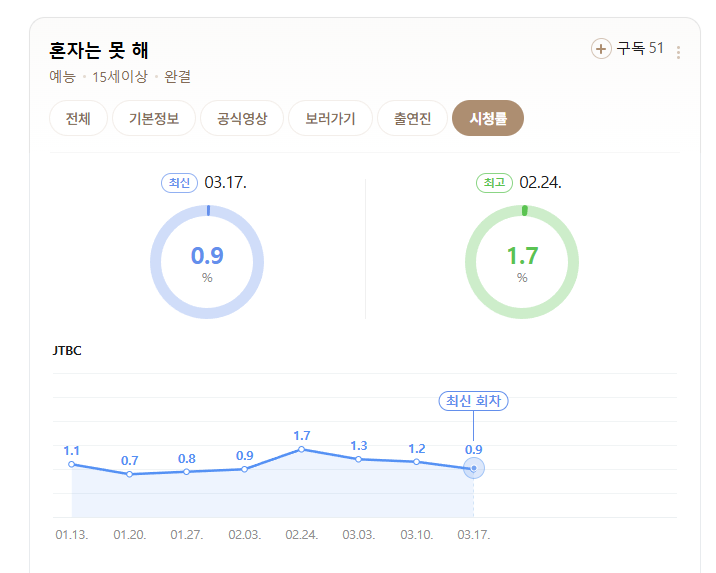Image resolution: width=716 pixels, height=573 pixels.
Task: Click the show title 혼자는 못 해
Action: [99, 50]
